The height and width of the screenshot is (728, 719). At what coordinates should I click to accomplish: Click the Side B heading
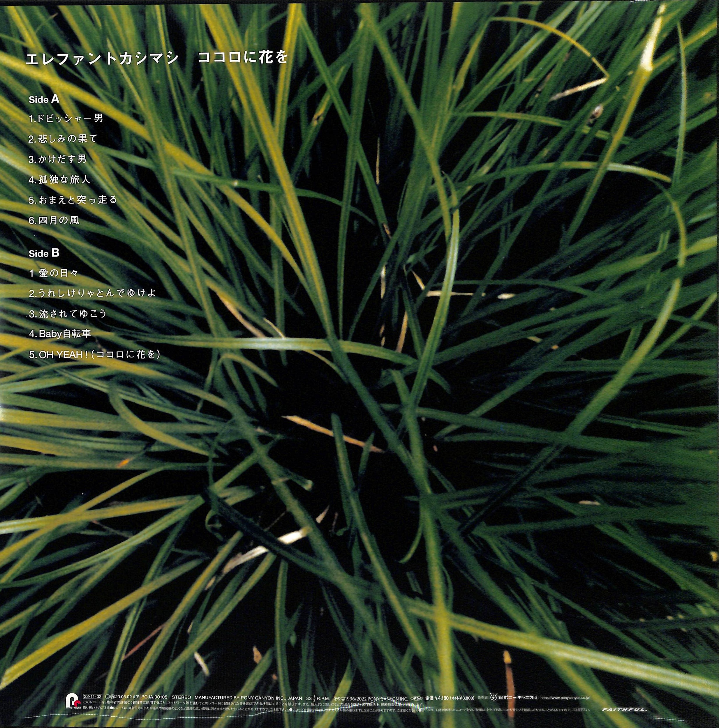coord(44,253)
